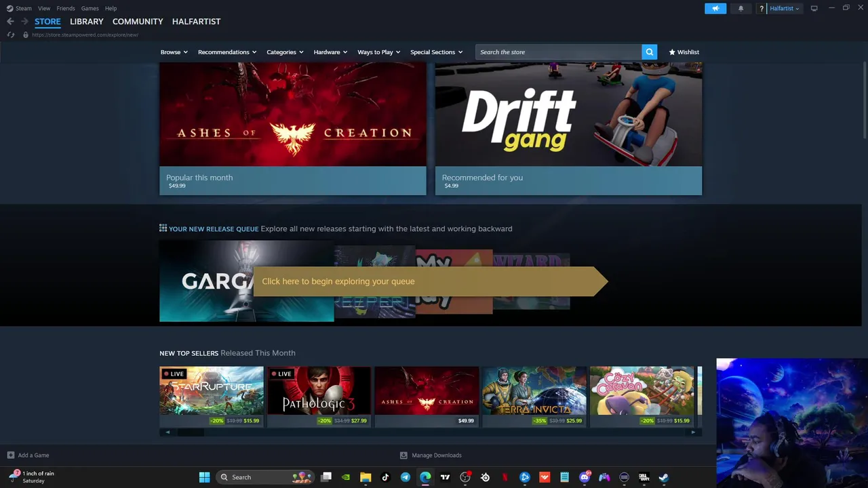The height and width of the screenshot is (488, 868).
Task: Open Telegram from the taskbar
Action: click(406, 477)
